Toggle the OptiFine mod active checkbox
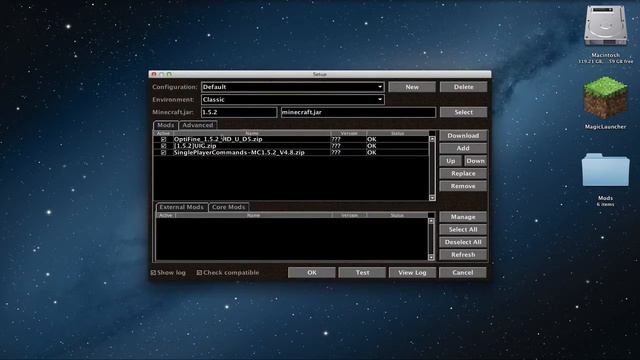Screen dimensions: 640x360 click(x=163, y=139)
